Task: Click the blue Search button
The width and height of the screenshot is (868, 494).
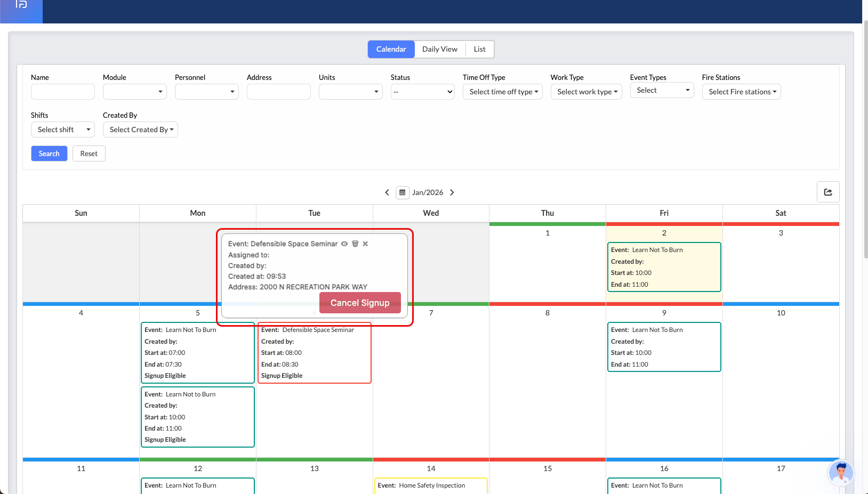Action: [x=49, y=153]
